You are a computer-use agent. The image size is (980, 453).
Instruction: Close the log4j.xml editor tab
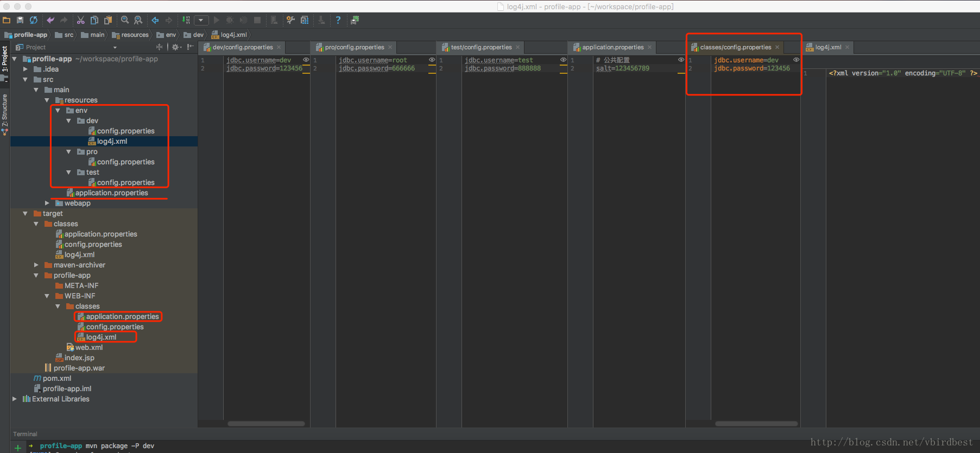(847, 47)
